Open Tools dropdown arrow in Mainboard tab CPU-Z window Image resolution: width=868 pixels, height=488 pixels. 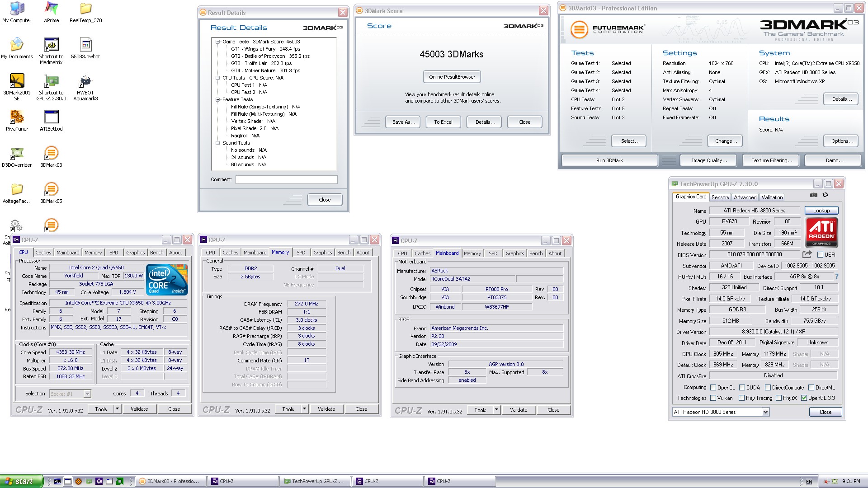point(496,410)
